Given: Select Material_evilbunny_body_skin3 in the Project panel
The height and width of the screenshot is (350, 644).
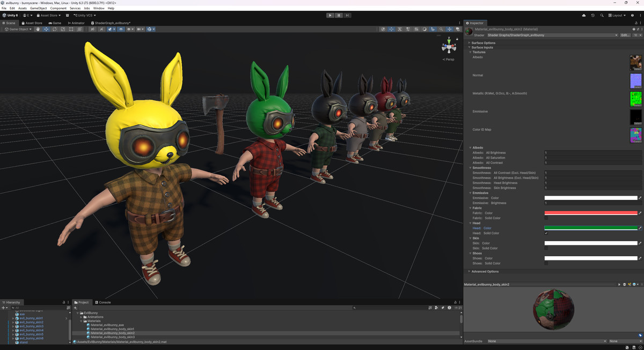Looking at the screenshot, I should click(x=112, y=337).
